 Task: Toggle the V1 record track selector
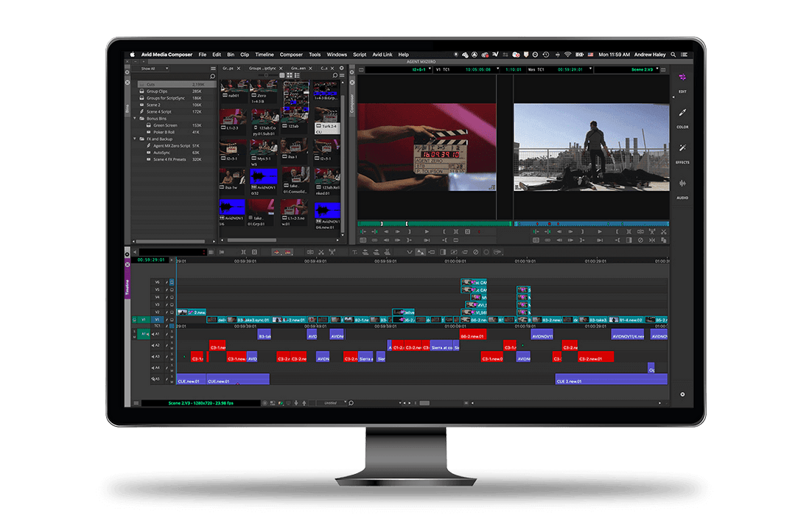157,319
